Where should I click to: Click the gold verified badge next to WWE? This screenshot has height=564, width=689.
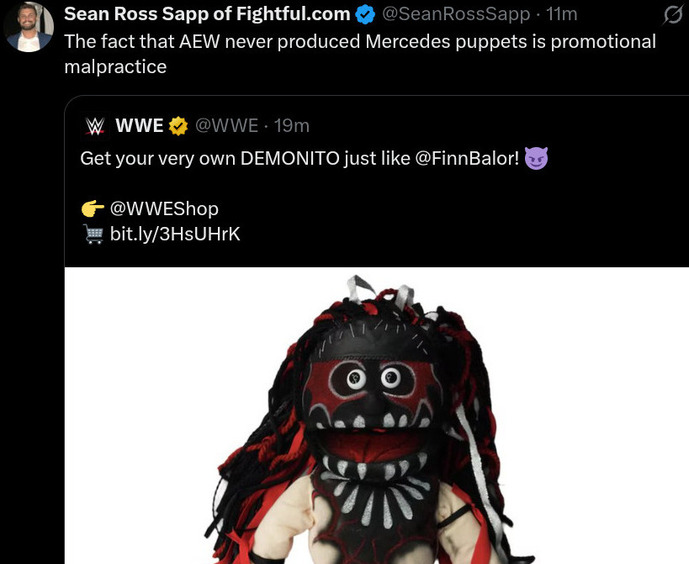click(x=178, y=126)
